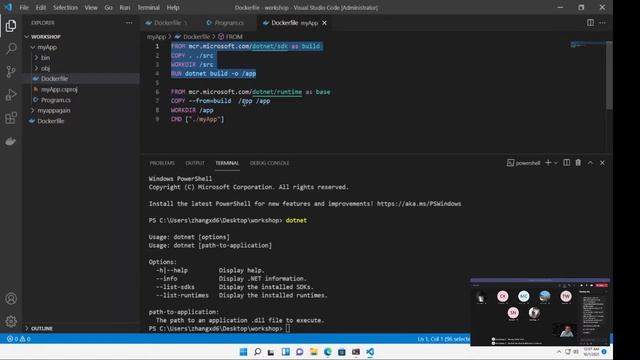Click the dotnet/runtime image link
Image resolution: width=640 pixels, height=360 pixels.
point(277,92)
